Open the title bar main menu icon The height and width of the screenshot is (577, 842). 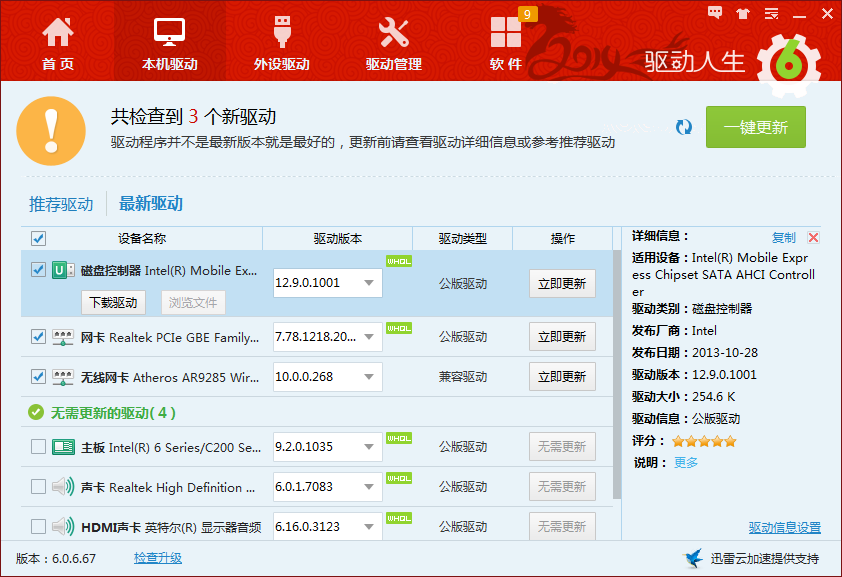[772, 13]
